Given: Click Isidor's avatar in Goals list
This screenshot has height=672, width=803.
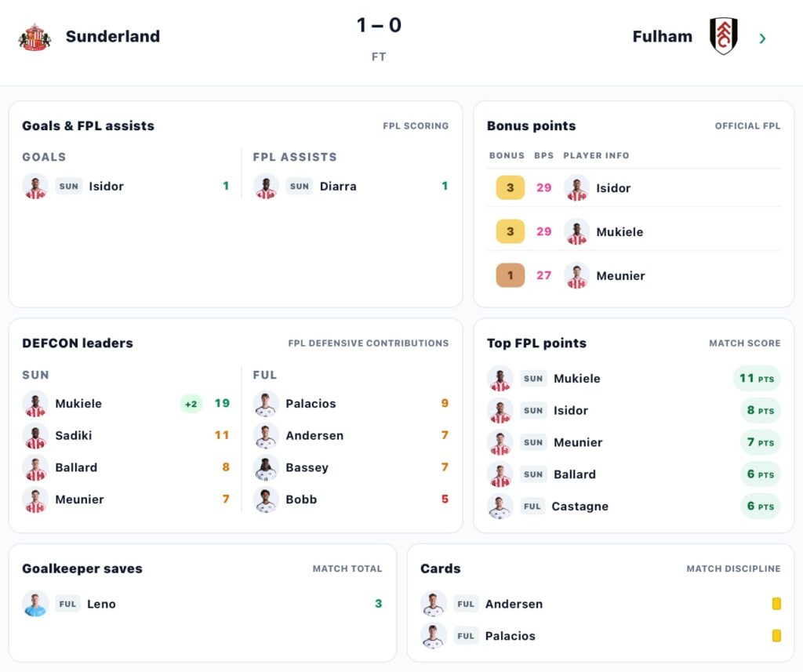Looking at the screenshot, I should click(35, 186).
